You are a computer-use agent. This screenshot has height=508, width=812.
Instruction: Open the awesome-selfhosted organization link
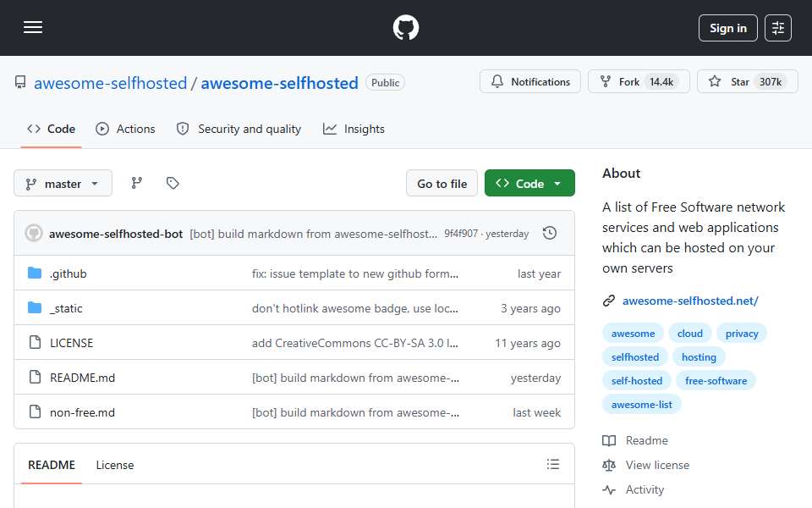point(110,83)
